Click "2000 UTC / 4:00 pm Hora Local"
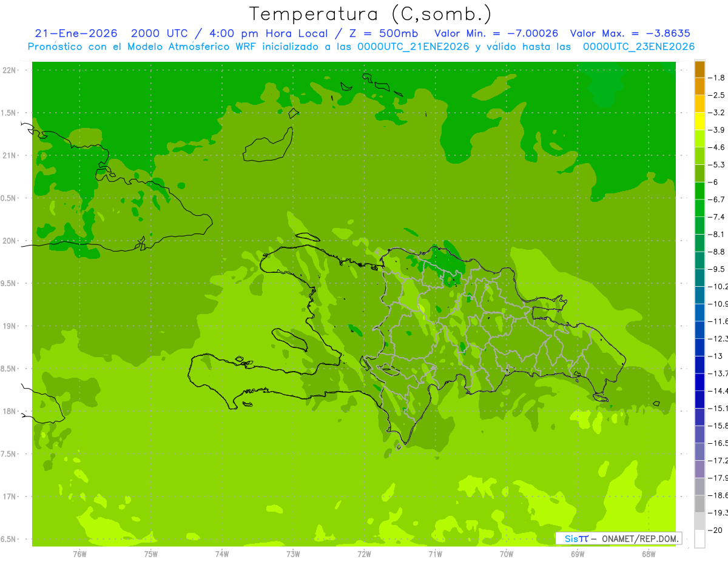This screenshot has width=728, height=562. (229, 33)
